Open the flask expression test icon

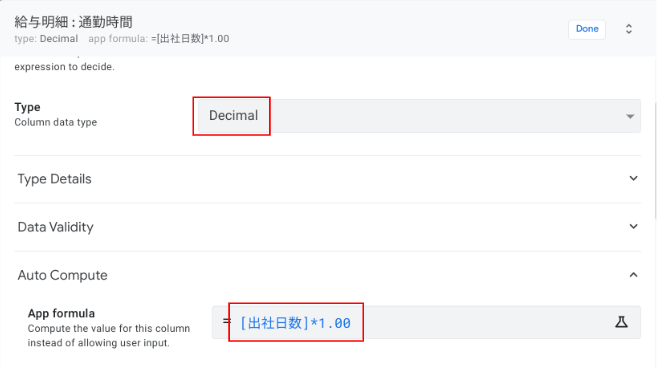(621, 322)
